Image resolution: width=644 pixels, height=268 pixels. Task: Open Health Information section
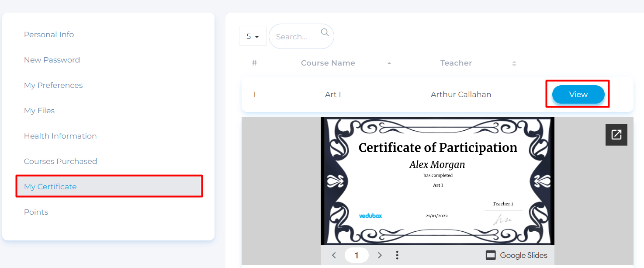60,136
